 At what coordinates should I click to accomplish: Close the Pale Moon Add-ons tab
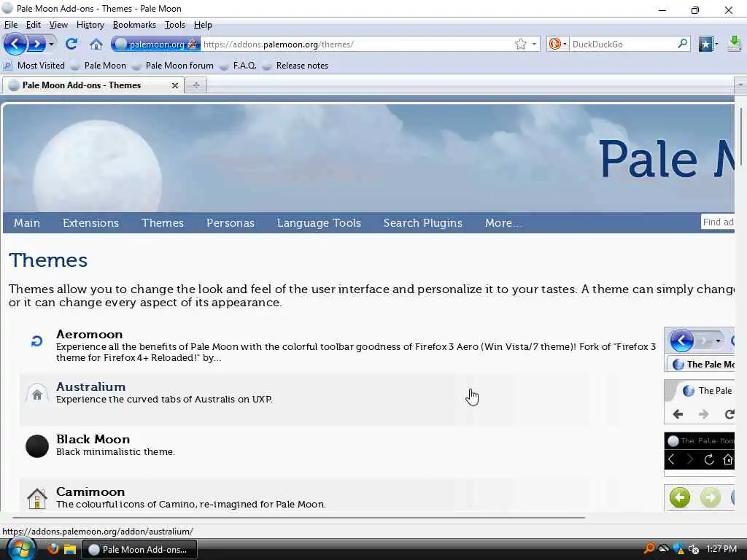coord(175,86)
